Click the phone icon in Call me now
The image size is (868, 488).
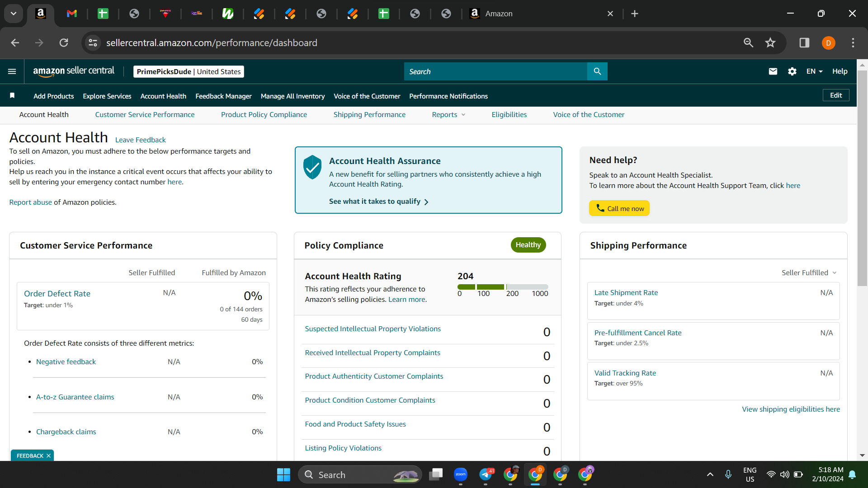[600, 208]
